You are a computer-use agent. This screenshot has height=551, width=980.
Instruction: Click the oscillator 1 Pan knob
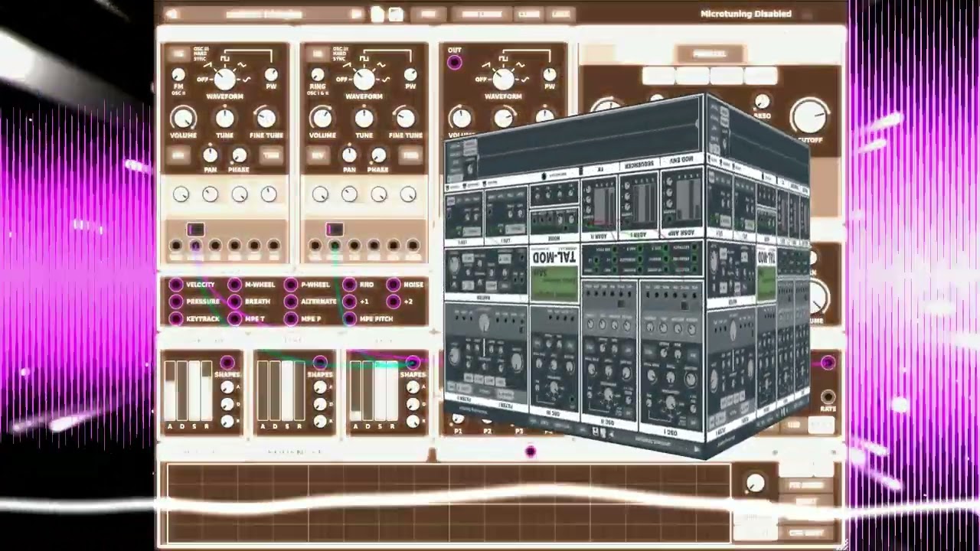click(210, 155)
